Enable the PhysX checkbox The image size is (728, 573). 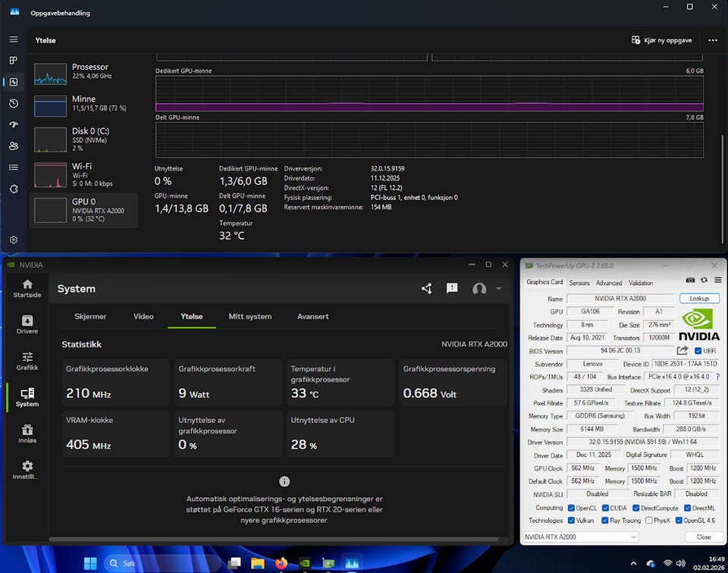coord(648,521)
